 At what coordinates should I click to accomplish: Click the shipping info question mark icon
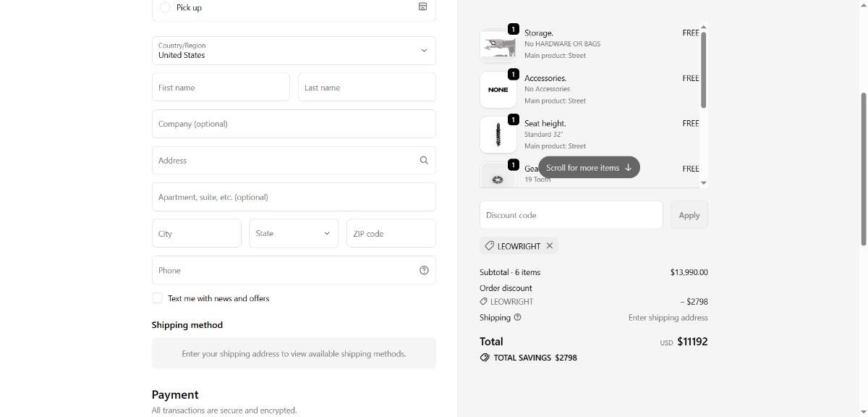click(x=517, y=317)
